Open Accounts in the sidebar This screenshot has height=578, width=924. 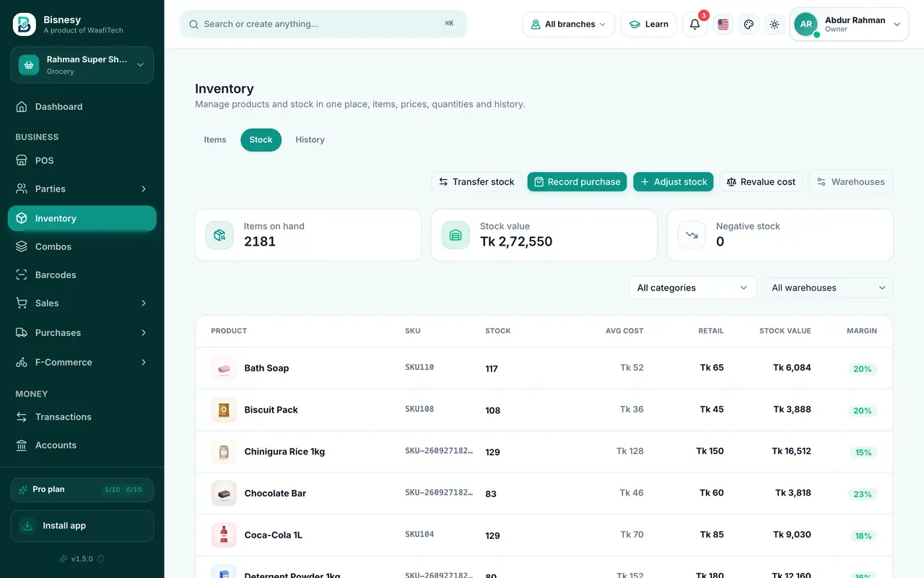tap(82, 445)
